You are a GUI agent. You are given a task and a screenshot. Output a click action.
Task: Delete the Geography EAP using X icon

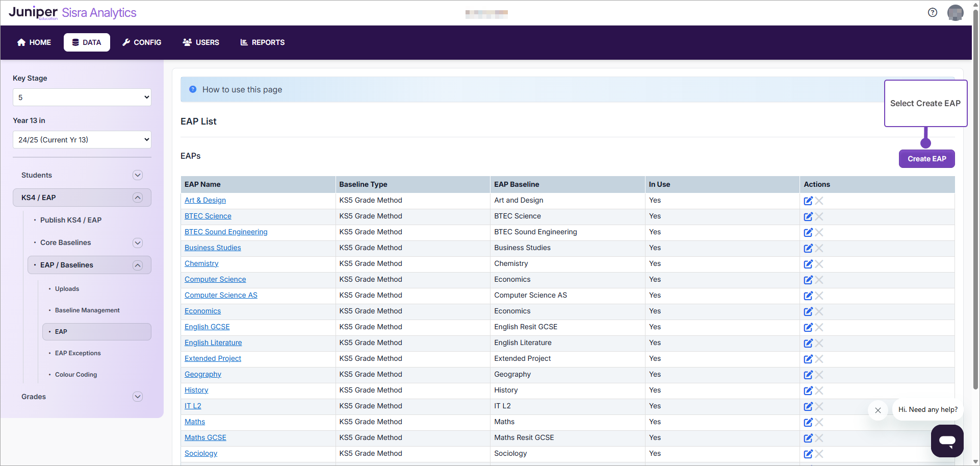coord(819,375)
